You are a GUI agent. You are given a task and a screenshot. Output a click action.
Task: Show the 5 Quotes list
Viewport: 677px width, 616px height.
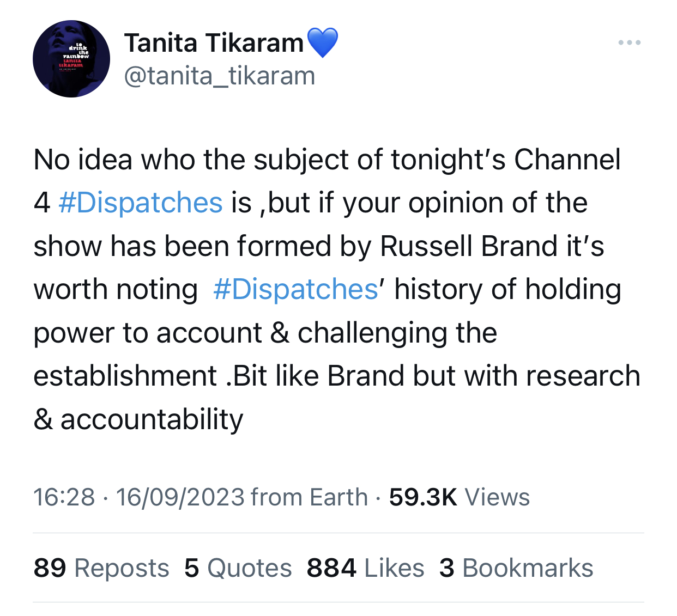[238, 568]
